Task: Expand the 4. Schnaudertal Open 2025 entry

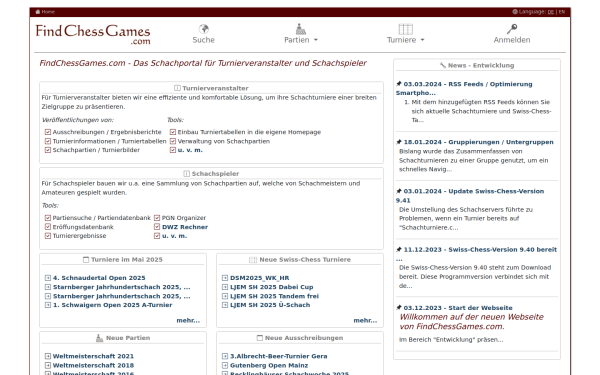Action: tap(48, 278)
